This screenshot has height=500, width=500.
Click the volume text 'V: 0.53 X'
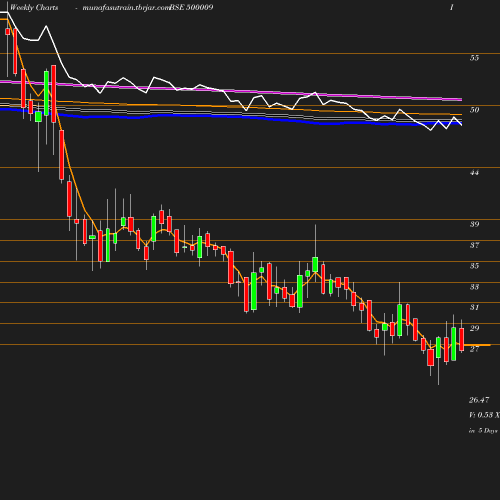[484, 415]
